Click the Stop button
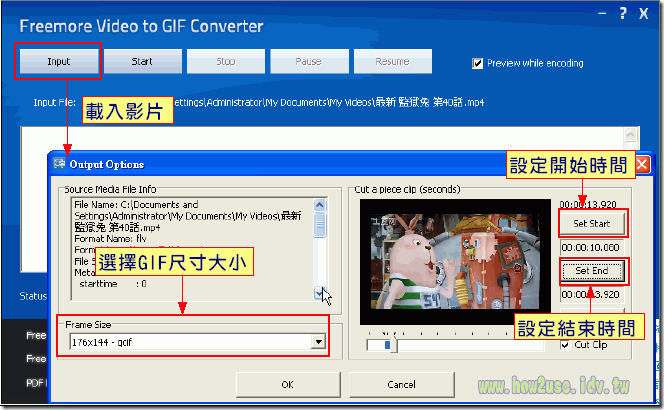Screen dimensions: 664x410 click(226, 61)
